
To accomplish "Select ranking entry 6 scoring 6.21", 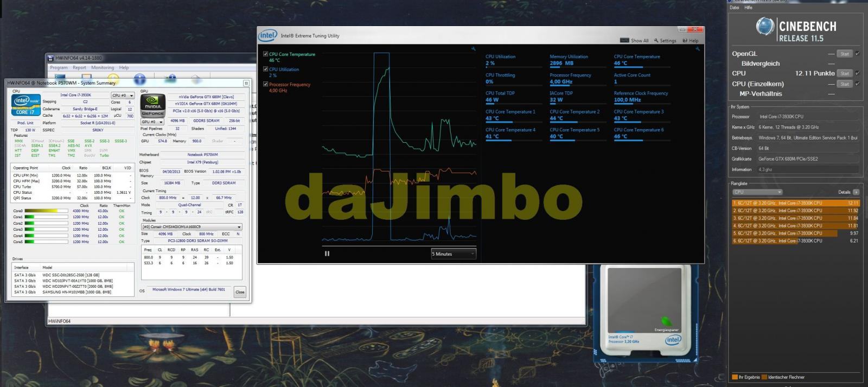I will 796,241.
